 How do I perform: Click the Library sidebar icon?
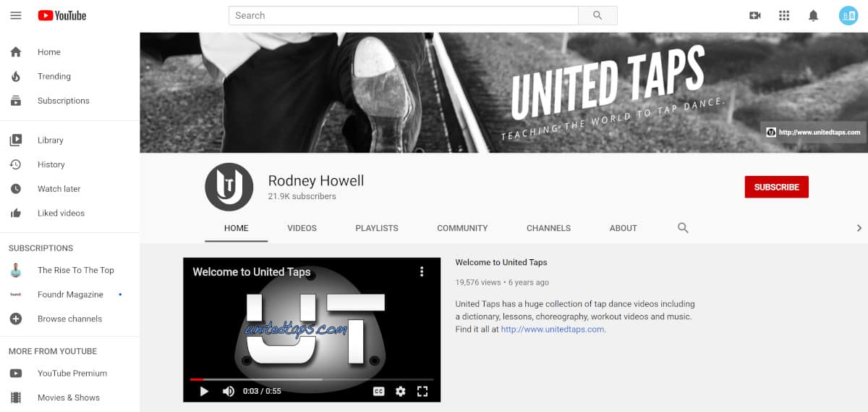tap(16, 140)
